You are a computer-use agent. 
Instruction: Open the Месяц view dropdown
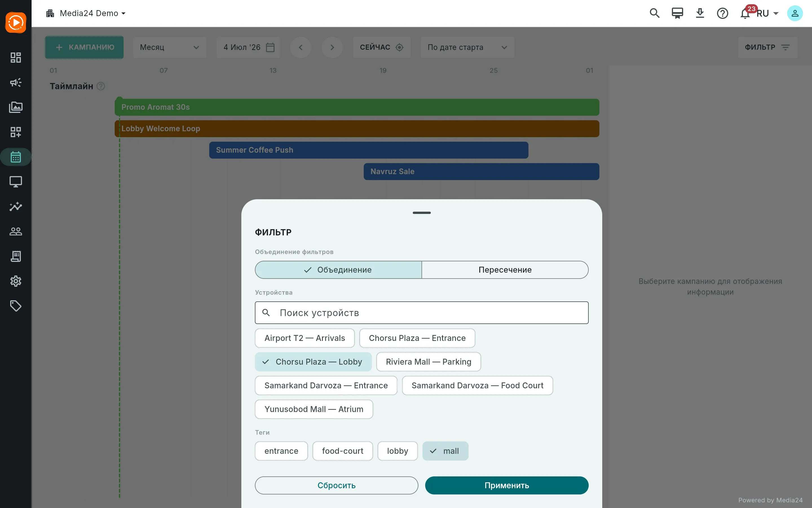[169, 47]
